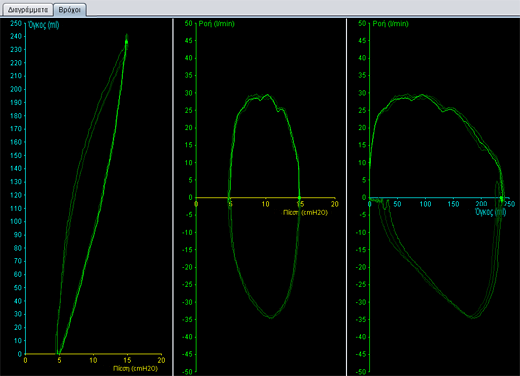The image size is (520, 376).
Task: Click the 250 tick on left volume axis
Action: point(16,23)
